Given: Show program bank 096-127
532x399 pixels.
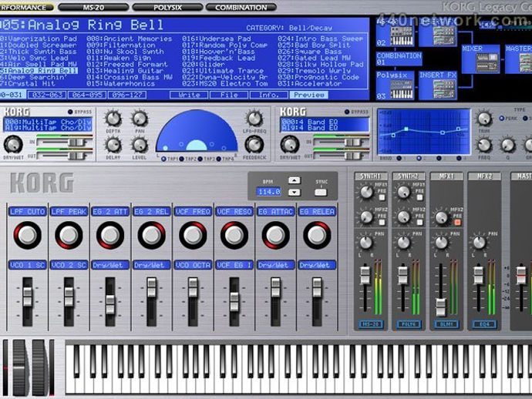Looking at the screenshot, I should pyautogui.click(x=127, y=95).
